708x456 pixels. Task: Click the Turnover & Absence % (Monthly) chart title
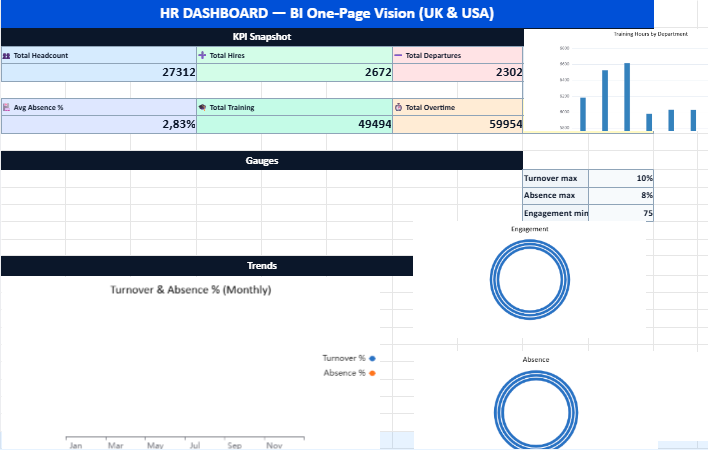point(190,289)
